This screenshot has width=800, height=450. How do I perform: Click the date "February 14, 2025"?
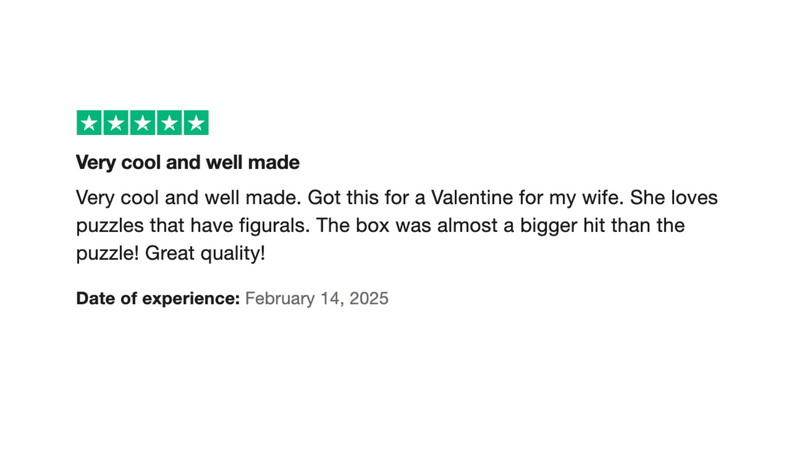coord(317,298)
